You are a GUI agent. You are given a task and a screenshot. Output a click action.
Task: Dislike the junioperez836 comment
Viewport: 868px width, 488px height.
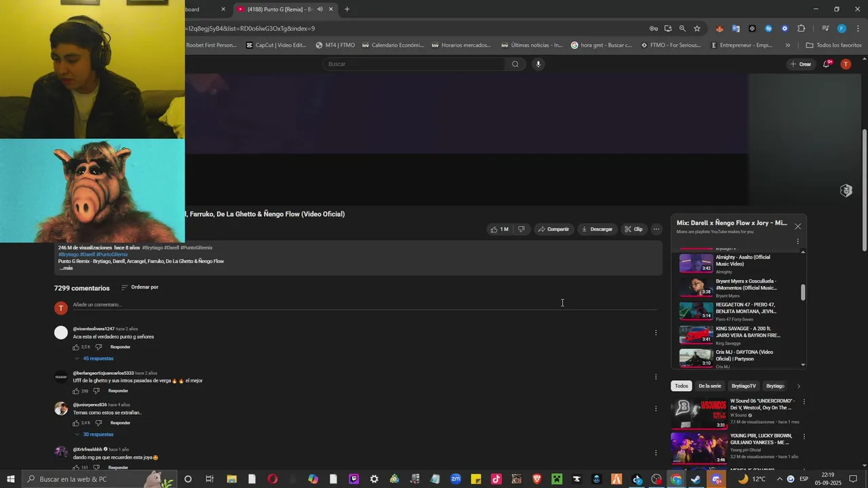98,423
